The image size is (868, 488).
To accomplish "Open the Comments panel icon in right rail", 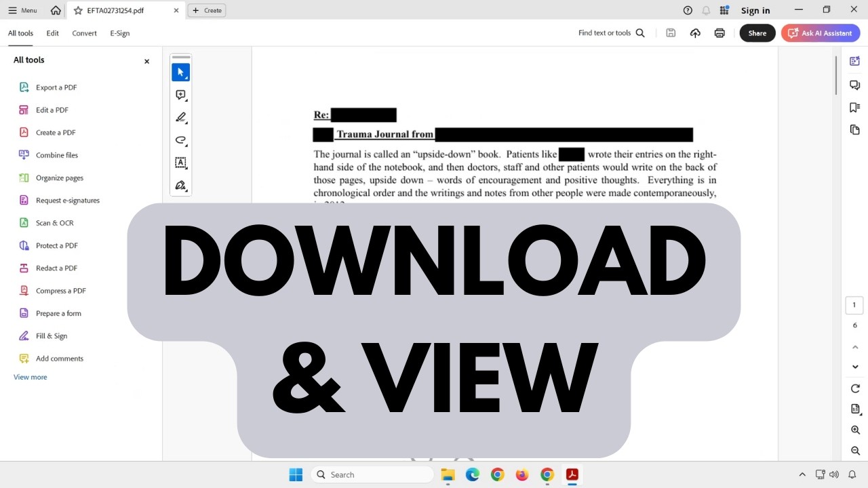I will coord(854,85).
